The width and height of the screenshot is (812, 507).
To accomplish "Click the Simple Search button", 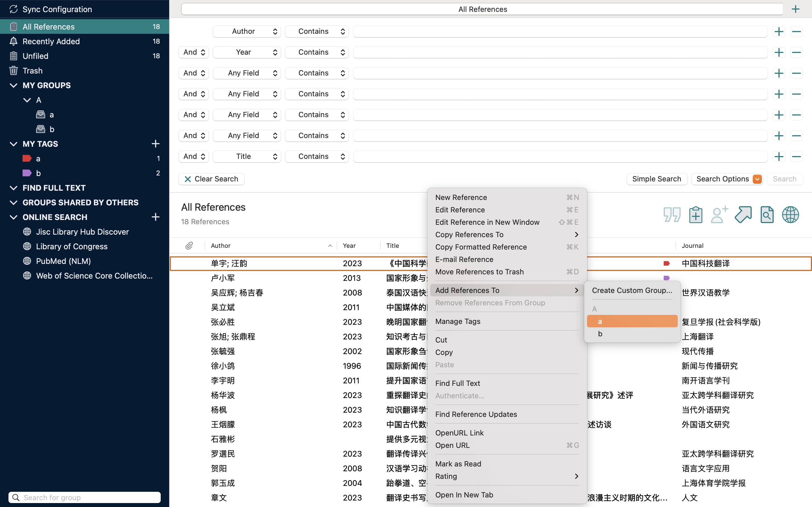I will pyautogui.click(x=656, y=179).
